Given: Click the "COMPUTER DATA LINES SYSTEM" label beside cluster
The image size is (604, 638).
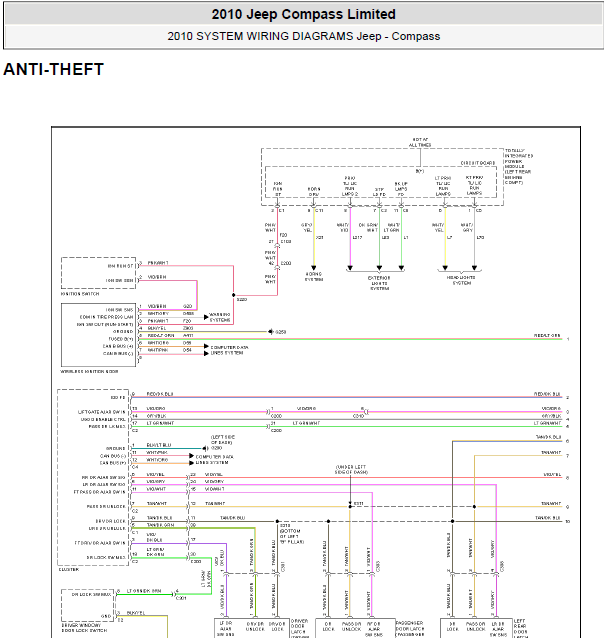Looking at the screenshot, I should point(214,460).
